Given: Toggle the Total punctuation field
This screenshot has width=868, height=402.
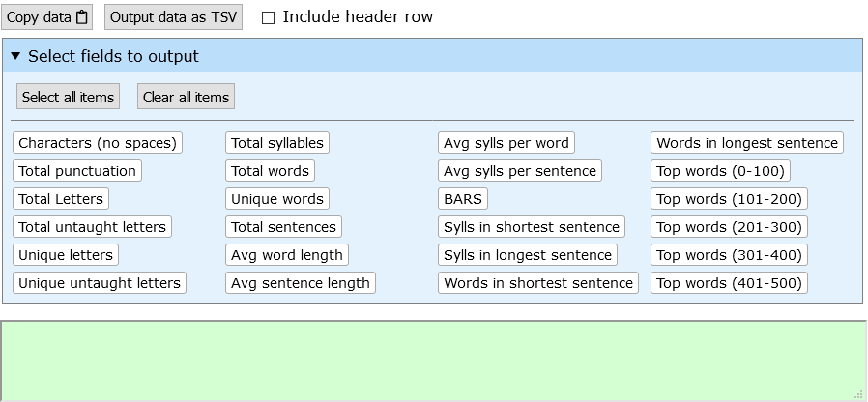Looking at the screenshot, I should [x=77, y=170].
